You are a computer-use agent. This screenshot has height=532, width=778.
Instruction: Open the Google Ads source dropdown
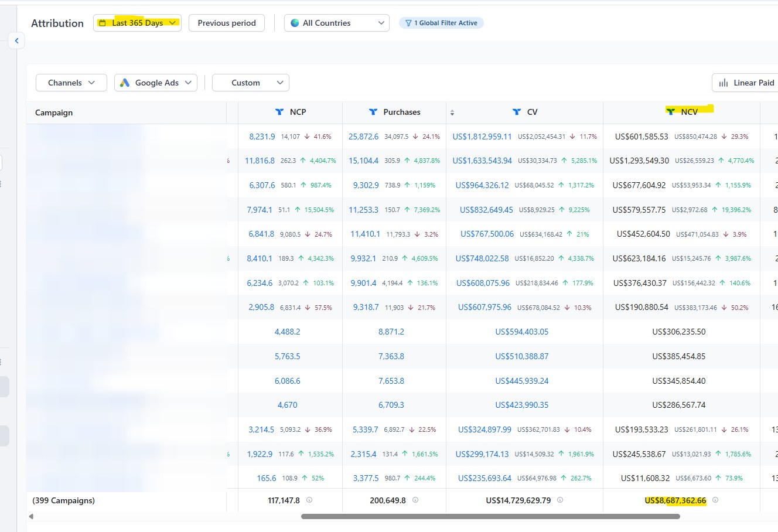coord(156,83)
